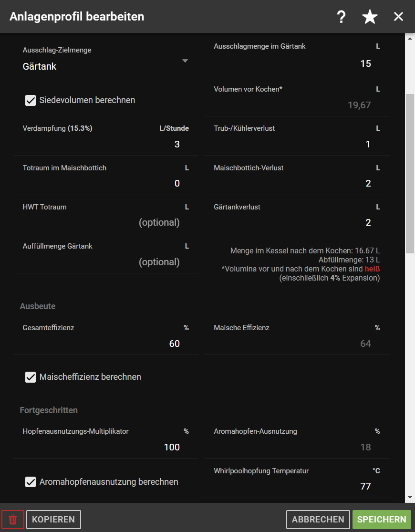Select the HWT Totraum optional field
Image resolution: width=415 pixels, height=532 pixels.
[105, 222]
